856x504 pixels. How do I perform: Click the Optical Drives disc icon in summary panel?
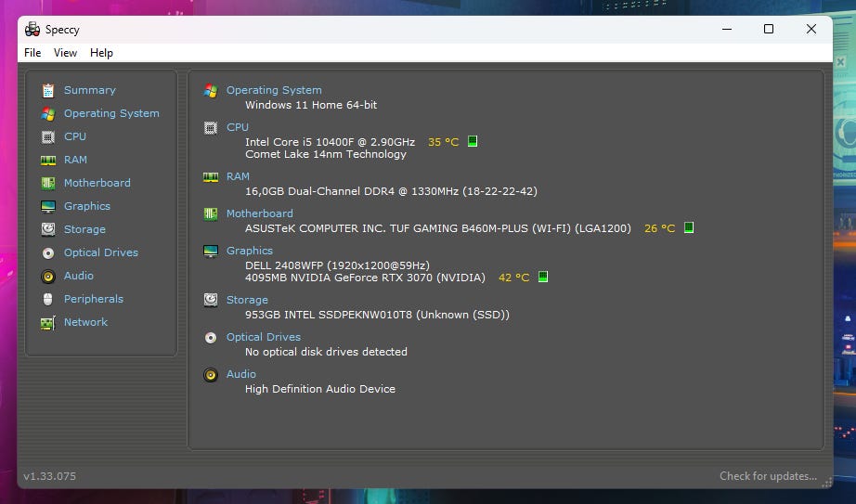tap(211, 338)
